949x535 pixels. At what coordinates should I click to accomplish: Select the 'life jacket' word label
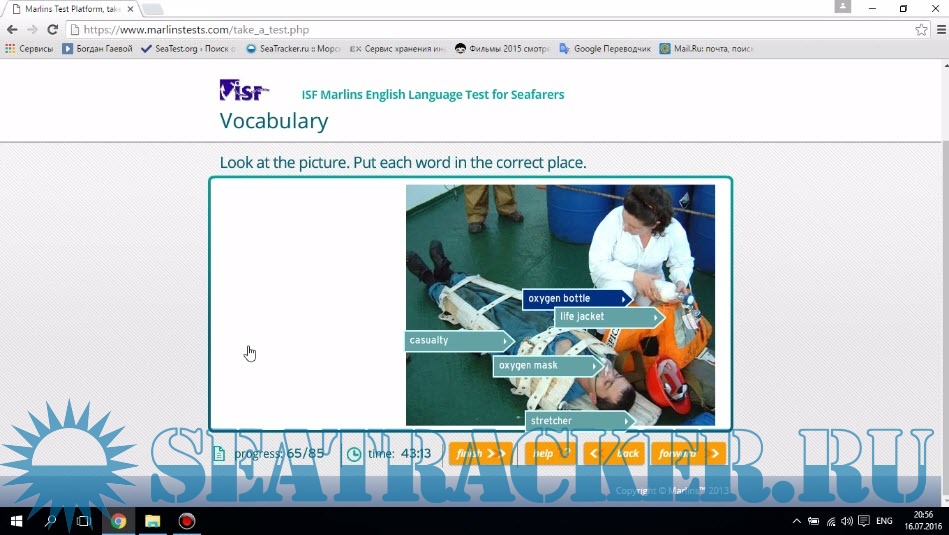(x=607, y=317)
